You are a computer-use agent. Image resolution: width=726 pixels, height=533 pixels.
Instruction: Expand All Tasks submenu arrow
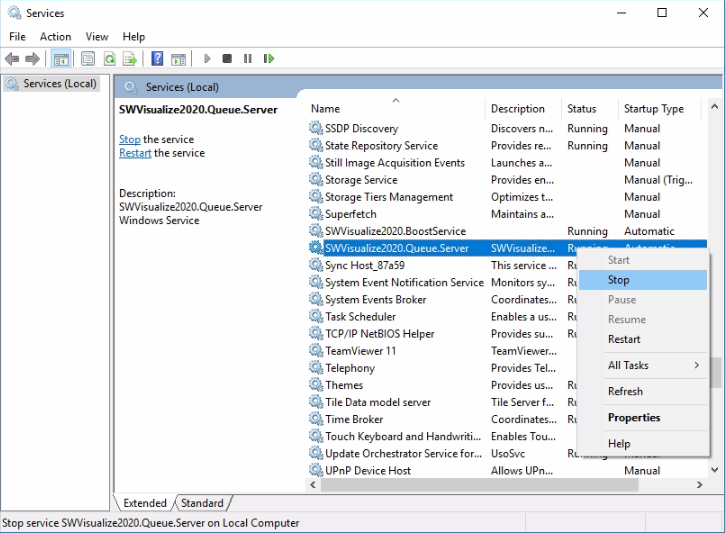pyautogui.click(x=696, y=365)
